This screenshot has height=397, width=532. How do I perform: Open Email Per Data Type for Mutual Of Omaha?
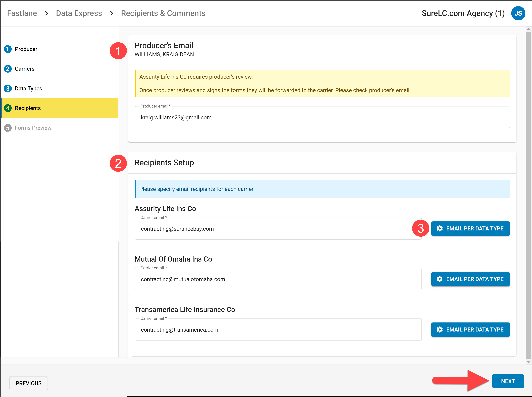pos(470,279)
